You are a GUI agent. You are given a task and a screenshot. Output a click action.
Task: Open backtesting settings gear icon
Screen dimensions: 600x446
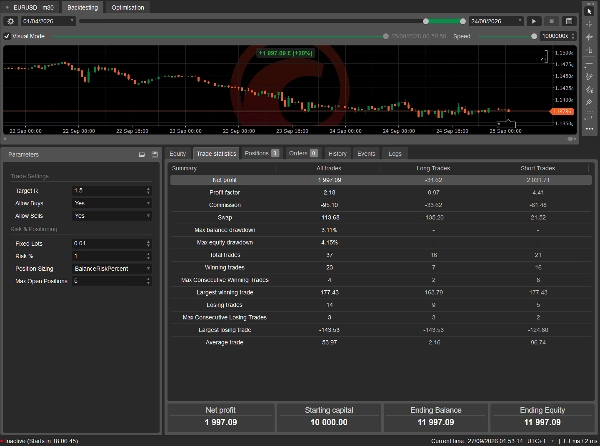point(10,21)
